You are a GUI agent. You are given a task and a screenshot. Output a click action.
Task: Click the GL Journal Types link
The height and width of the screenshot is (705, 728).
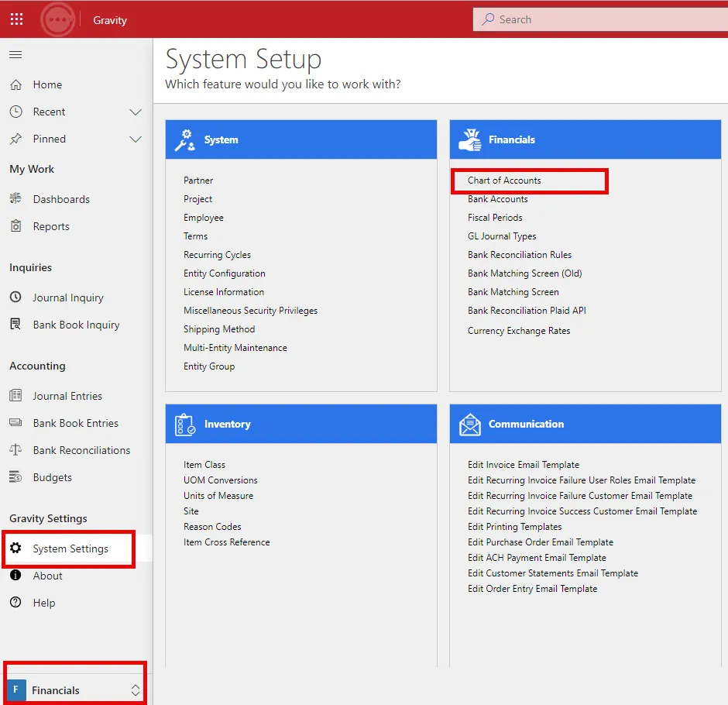[502, 236]
